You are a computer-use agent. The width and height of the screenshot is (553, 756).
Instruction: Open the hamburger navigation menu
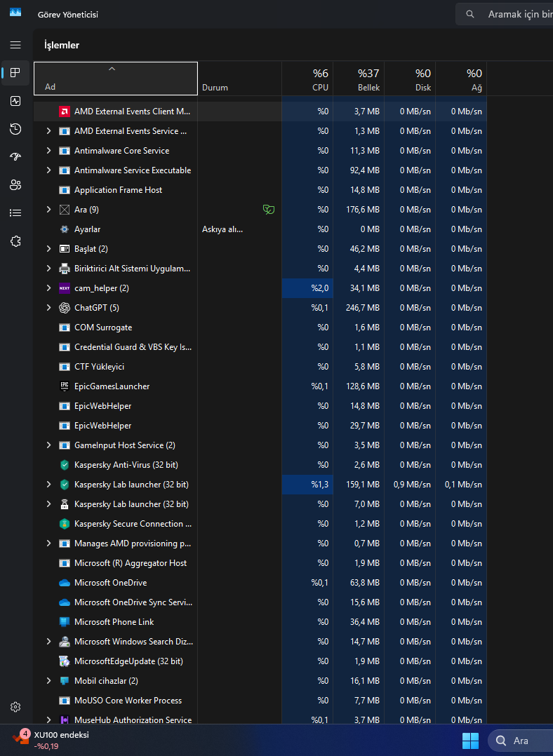[x=15, y=45]
